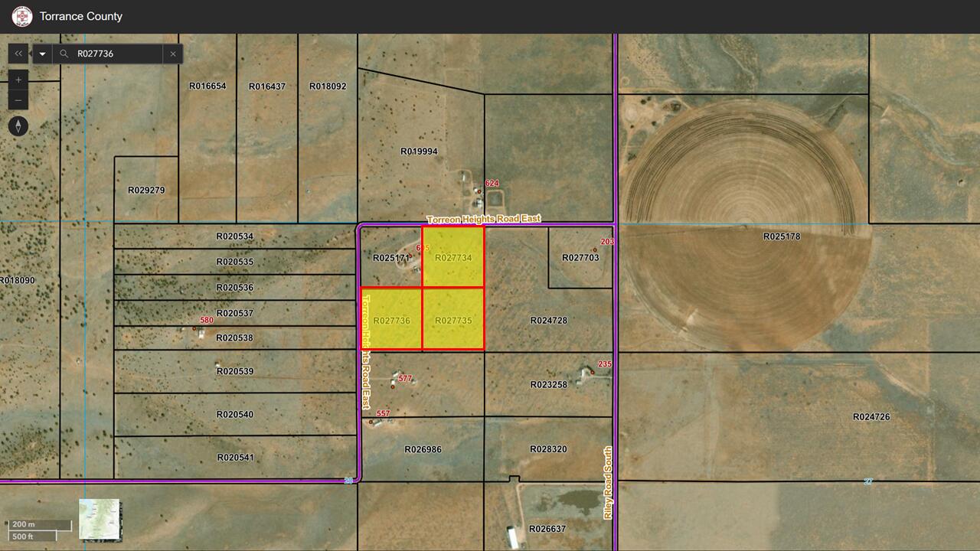
Task: Open the overview map thumbnail
Action: (99, 520)
